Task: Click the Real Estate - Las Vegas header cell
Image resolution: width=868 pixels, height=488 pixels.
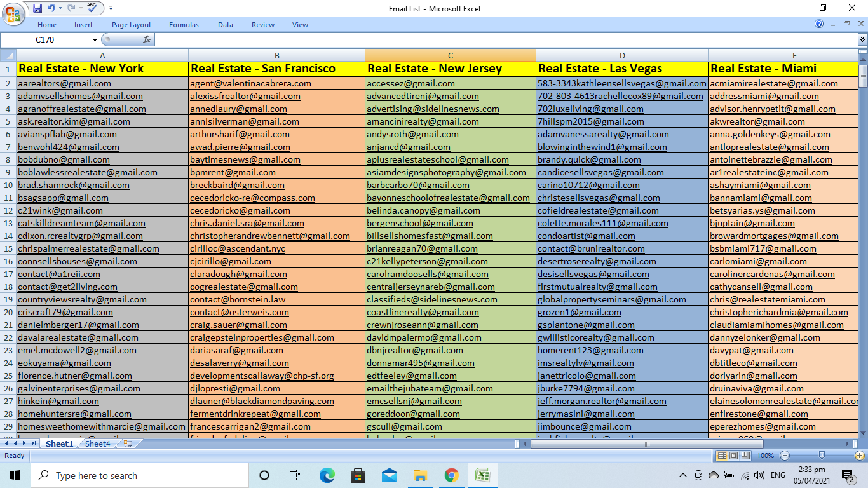Action: [x=622, y=69]
